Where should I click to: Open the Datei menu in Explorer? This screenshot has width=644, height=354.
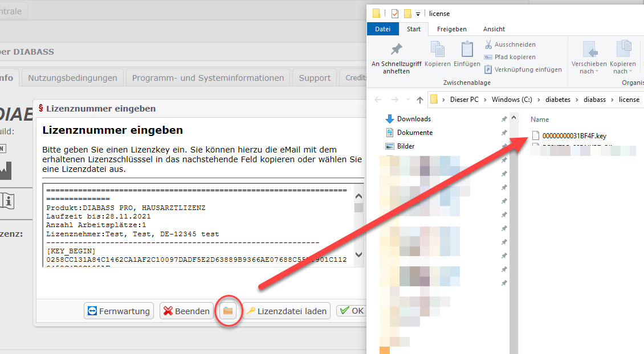coord(382,28)
